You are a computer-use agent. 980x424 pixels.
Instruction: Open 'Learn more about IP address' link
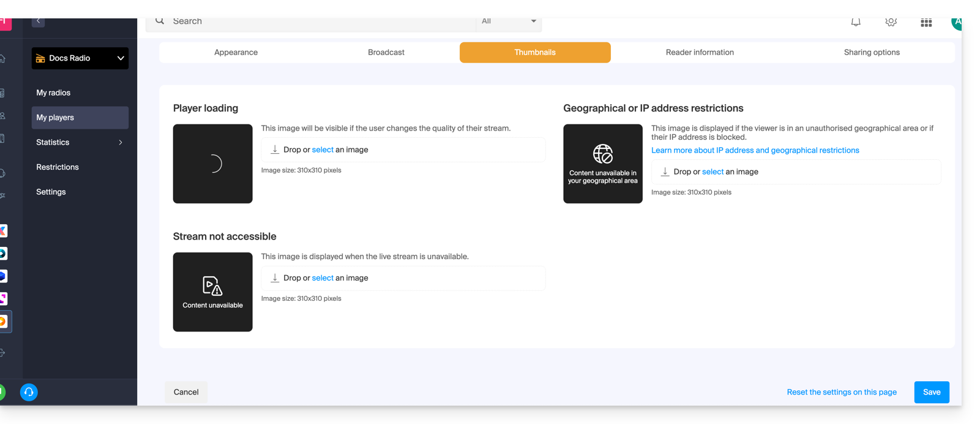pos(755,150)
